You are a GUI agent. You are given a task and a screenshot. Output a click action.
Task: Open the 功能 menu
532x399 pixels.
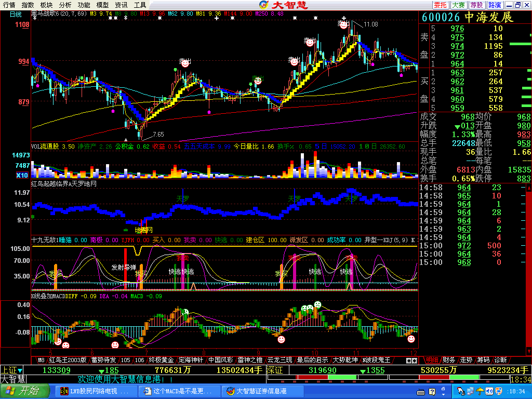pos(84,5)
